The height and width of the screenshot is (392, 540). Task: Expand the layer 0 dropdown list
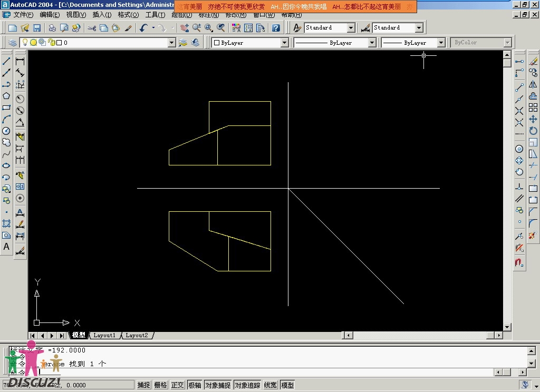click(x=172, y=43)
